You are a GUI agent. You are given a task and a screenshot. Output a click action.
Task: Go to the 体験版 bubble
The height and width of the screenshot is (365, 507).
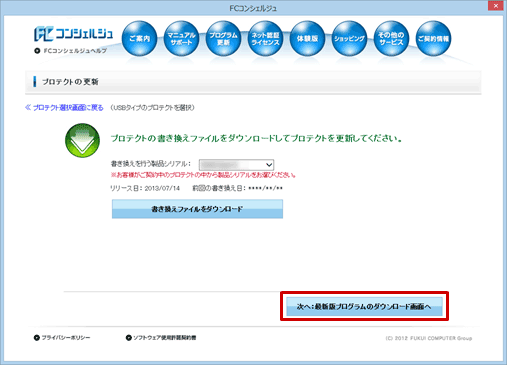click(307, 38)
